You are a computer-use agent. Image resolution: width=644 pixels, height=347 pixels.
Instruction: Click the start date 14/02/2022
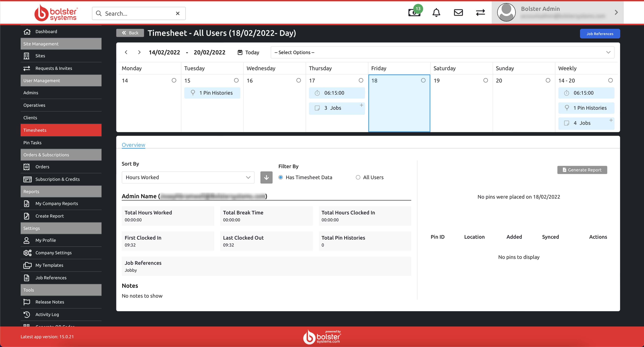[164, 52]
